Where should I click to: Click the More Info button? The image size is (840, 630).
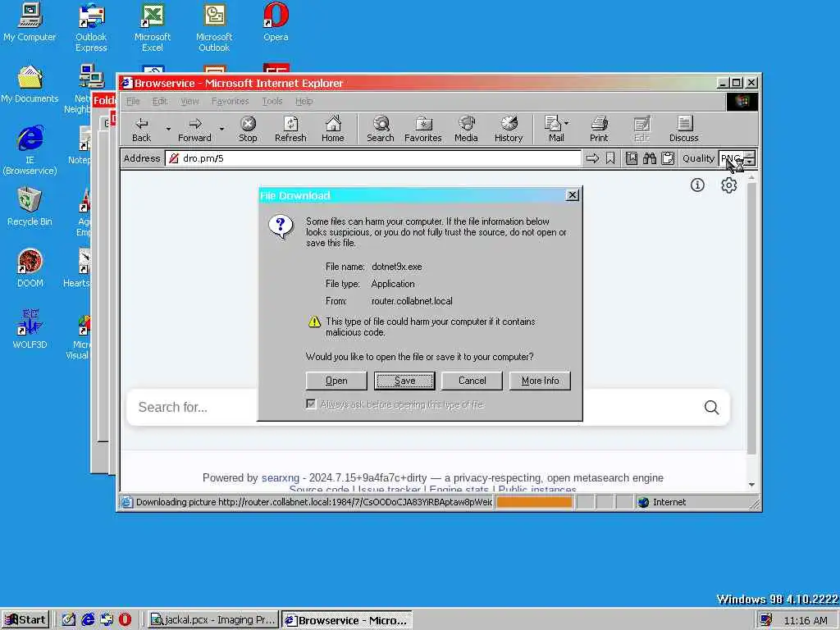[x=540, y=381]
